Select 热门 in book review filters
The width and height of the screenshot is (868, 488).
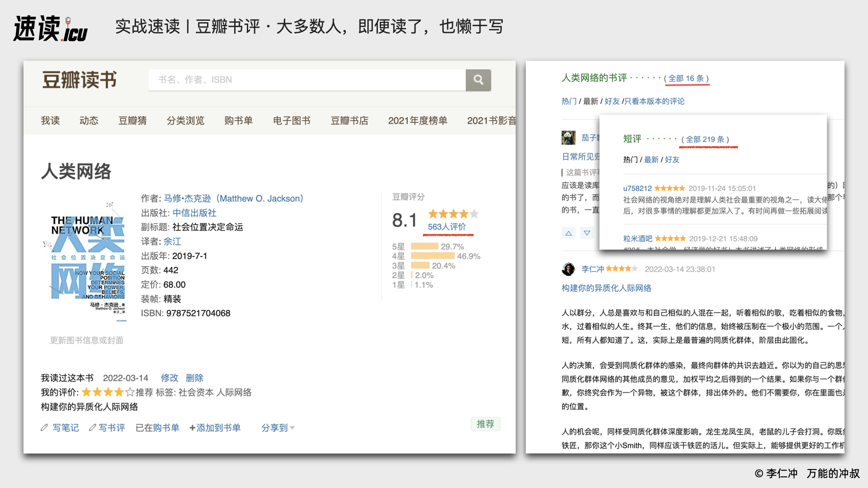point(569,101)
